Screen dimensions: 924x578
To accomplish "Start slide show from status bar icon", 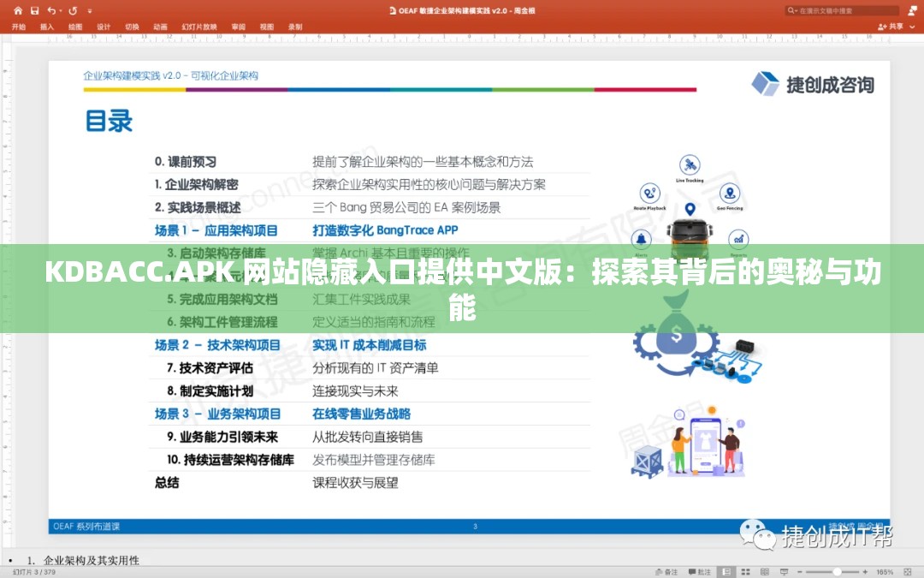I will click(784, 572).
